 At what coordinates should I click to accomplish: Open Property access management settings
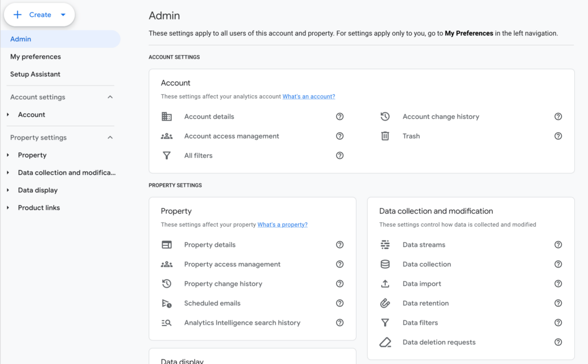point(232,264)
